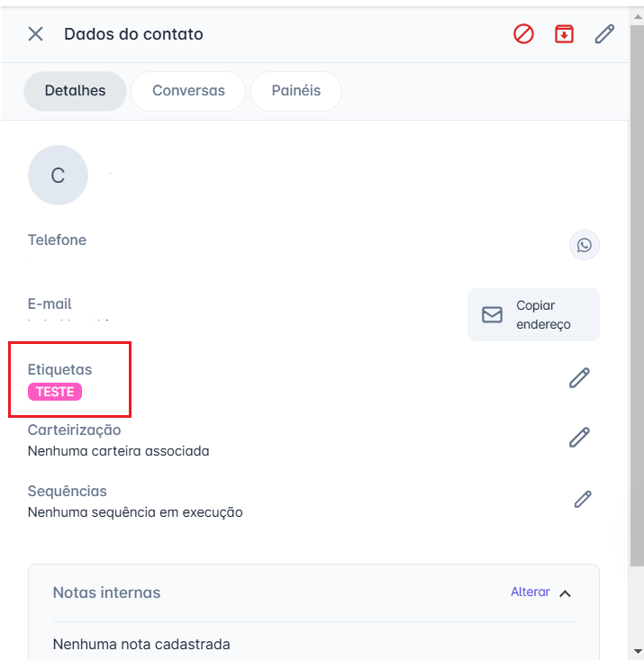
Task: Select the Detalhes tab
Action: pos(75,91)
